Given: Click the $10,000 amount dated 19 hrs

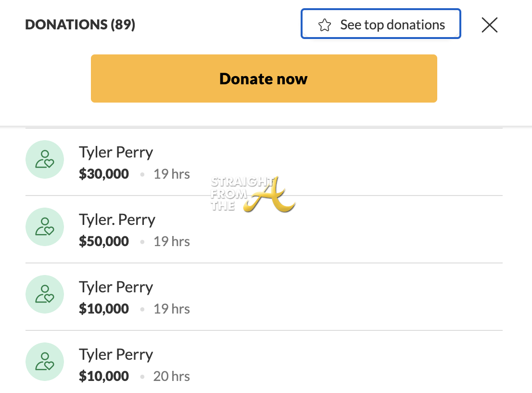Looking at the screenshot, I should (x=104, y=309).
